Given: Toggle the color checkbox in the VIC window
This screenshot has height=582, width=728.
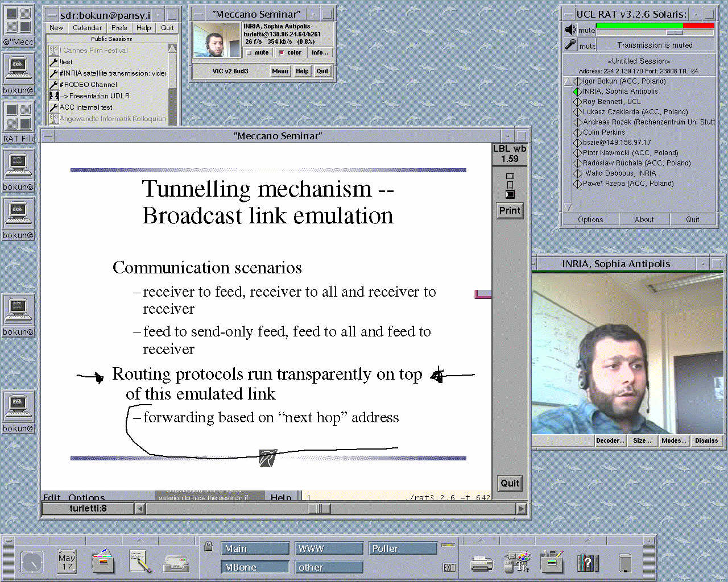Looking at the screenshot, I should pos(291,52).
